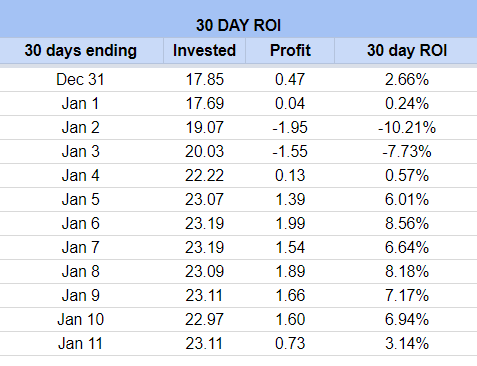Select the 17.85 invested cell

204,80
